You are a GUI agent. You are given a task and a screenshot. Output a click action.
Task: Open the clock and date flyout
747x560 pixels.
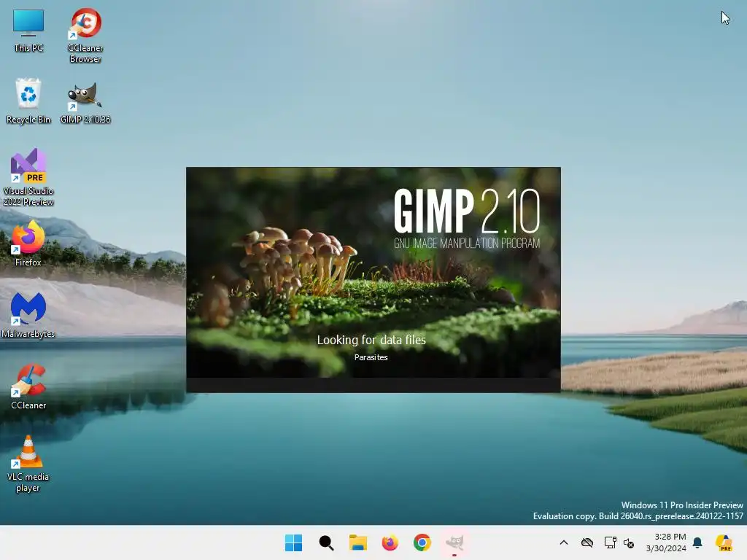665,542
